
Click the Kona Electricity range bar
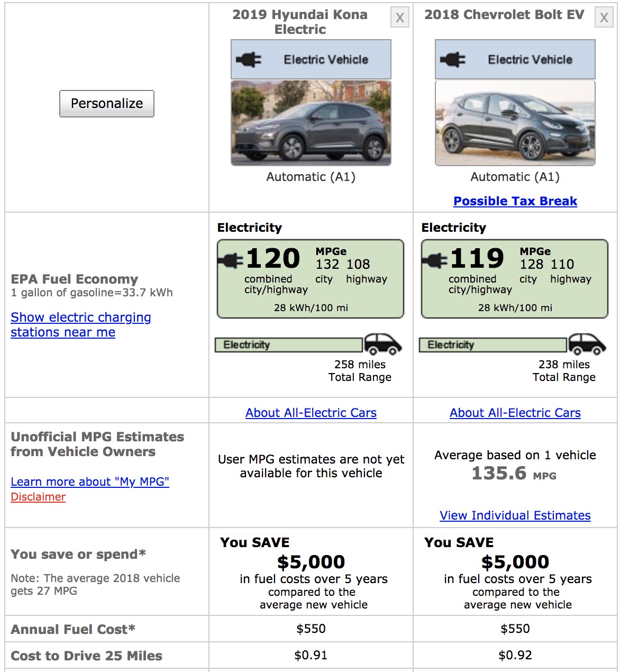tap(288, 345)
